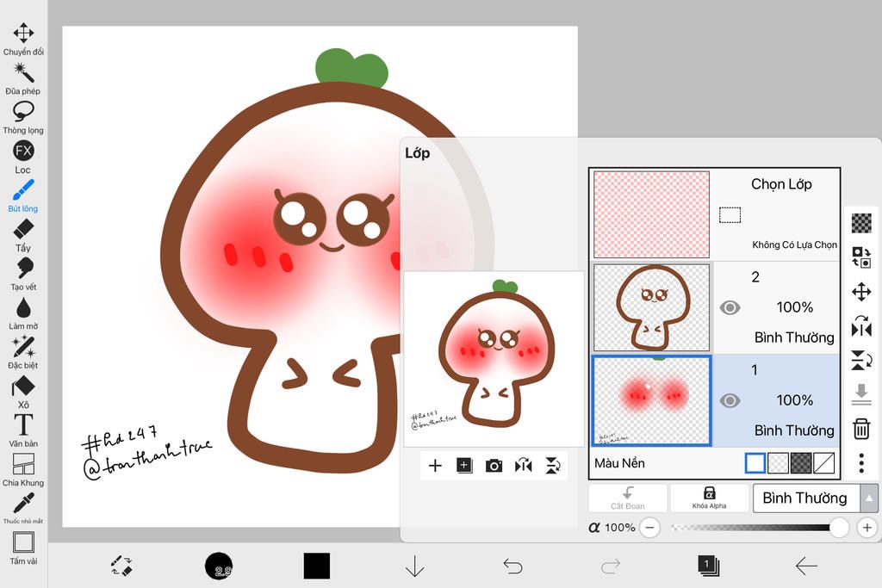
Task: Undo the last action
Action: click(512, 566)
